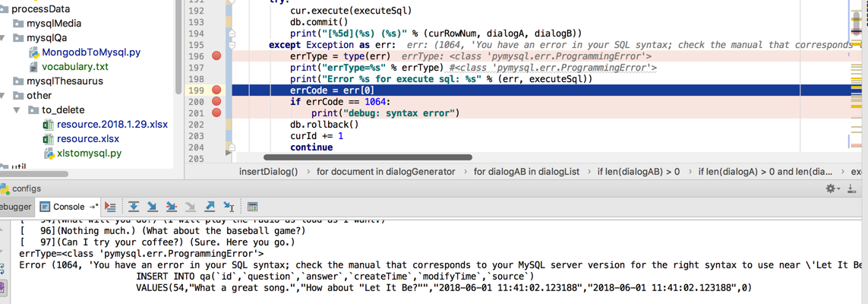
Task: Click line number 202 in gutter
Action: pos(196,125)
